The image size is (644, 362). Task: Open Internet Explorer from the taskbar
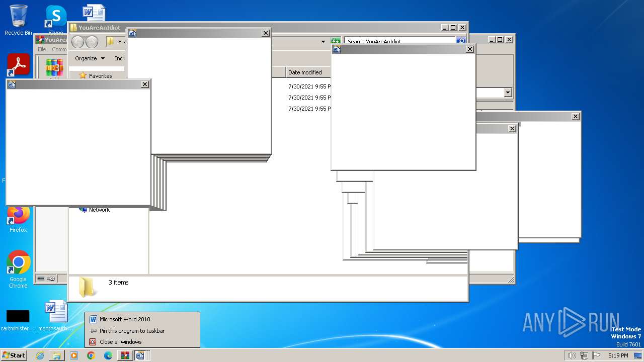tap(40, 355)
